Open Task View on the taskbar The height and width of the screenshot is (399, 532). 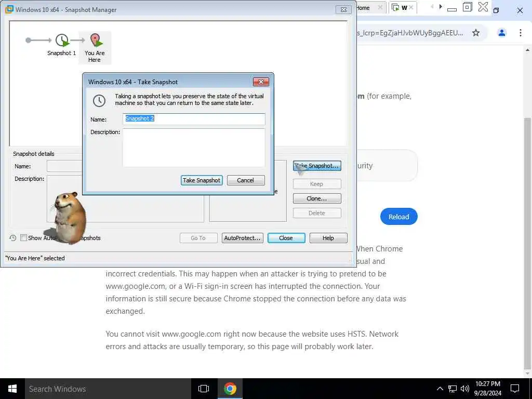click(x=204, y=389)
